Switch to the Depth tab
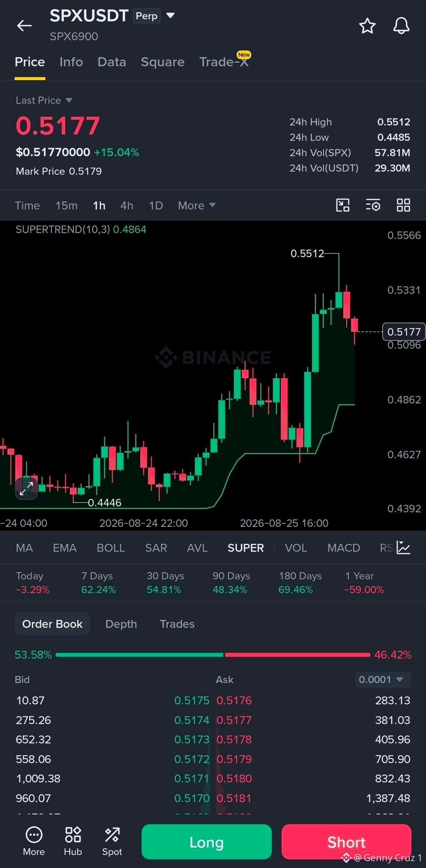The image size is (426, 868). click(121, 623)
